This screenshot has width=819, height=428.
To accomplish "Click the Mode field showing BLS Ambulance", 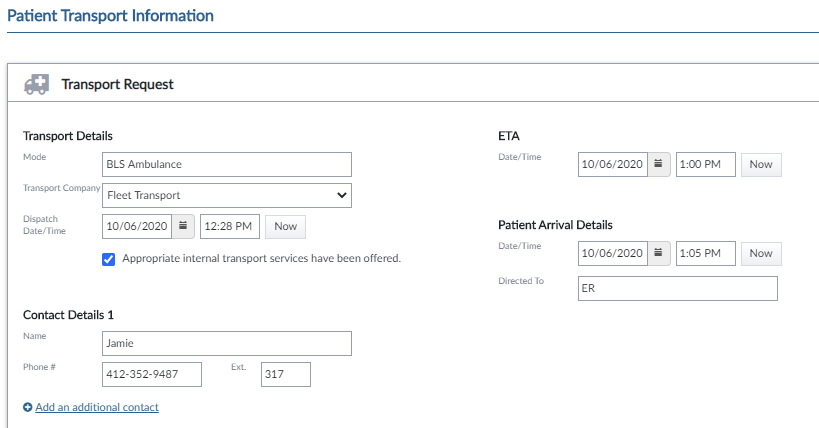I will [x=227, y=164].
